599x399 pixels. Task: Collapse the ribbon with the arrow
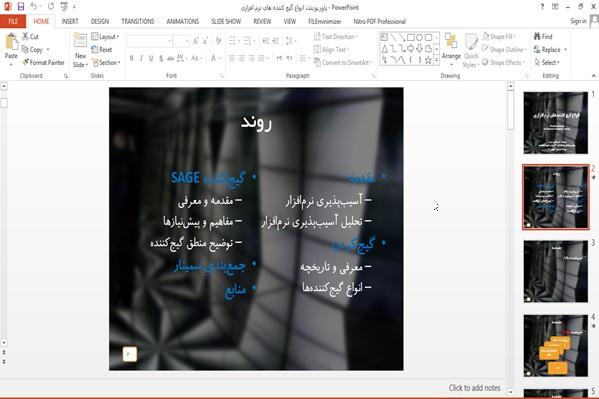pos(594,76)
